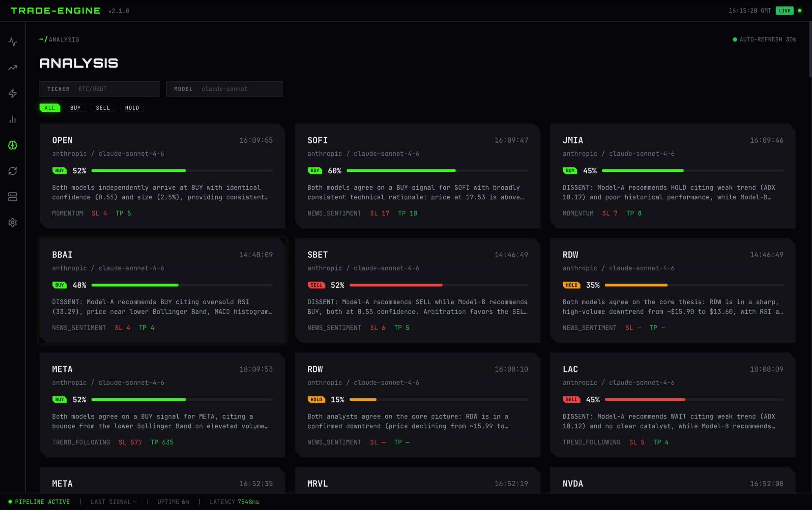Image resolution: width=812 pixels, height=510 pixels.
Task: Click the TP 18 value on SOFI
Action: (x=408, y=213)
